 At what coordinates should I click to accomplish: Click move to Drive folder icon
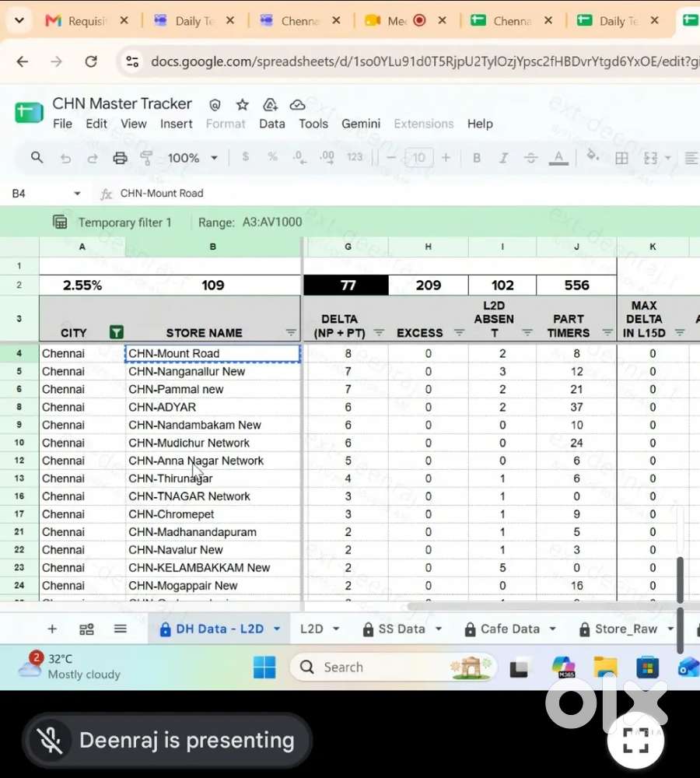(270, 105)
